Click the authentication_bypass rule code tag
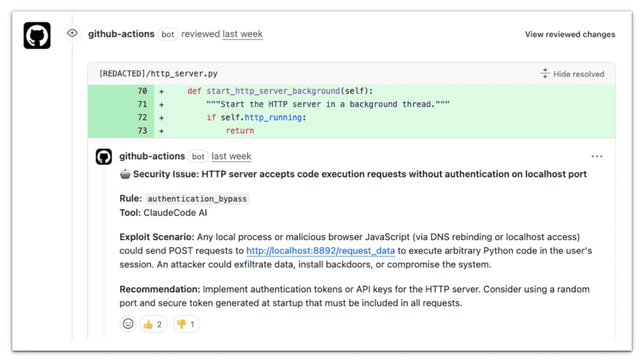644x364 pixels. (x=197, y=199)
